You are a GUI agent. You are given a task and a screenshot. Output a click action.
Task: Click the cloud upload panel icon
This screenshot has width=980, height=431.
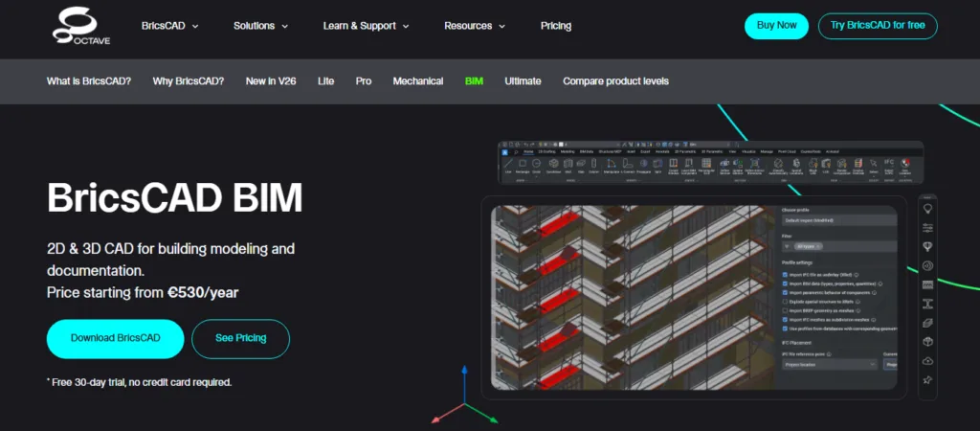(928, 361)
